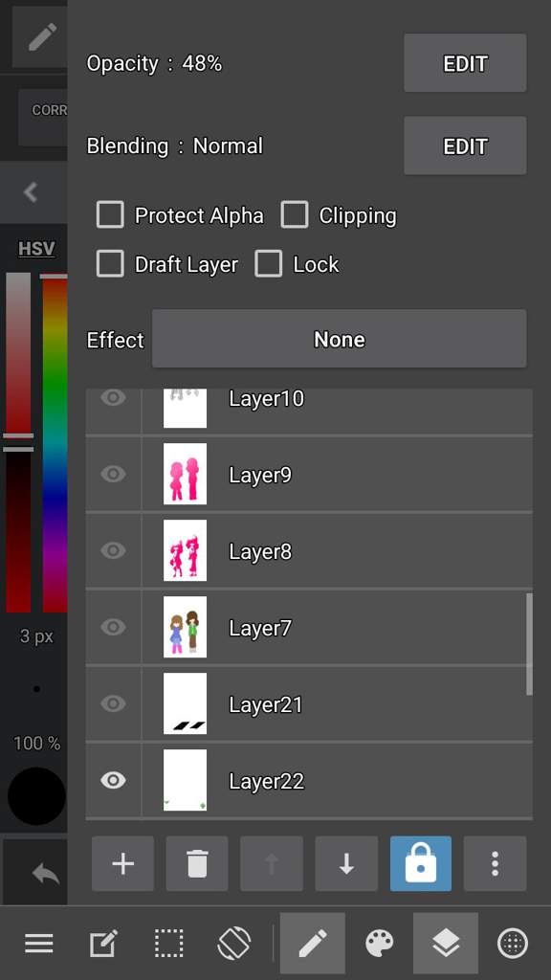The image size is (551, 980).
Task: Move layer down with arrow icon
Action: click(346, 864)
